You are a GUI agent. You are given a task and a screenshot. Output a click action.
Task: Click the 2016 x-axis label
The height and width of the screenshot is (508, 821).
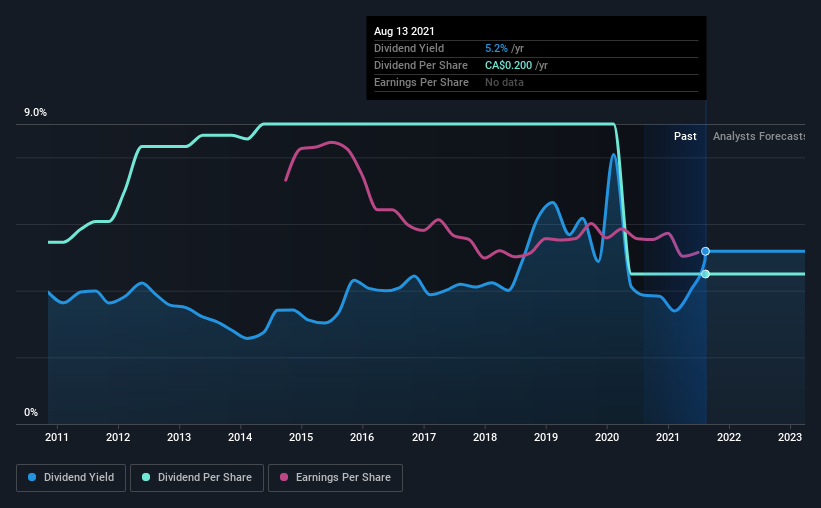(x=362, y=437)
